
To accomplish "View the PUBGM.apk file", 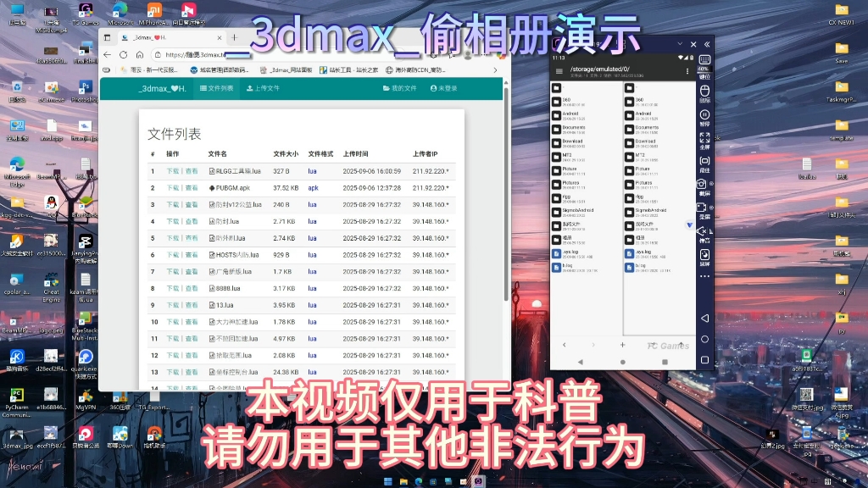I will 192,188.
